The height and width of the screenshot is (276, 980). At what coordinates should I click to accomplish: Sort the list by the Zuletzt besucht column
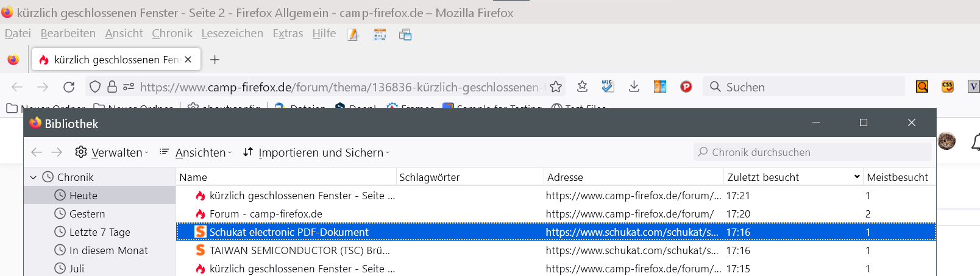(x=763, y=177)
